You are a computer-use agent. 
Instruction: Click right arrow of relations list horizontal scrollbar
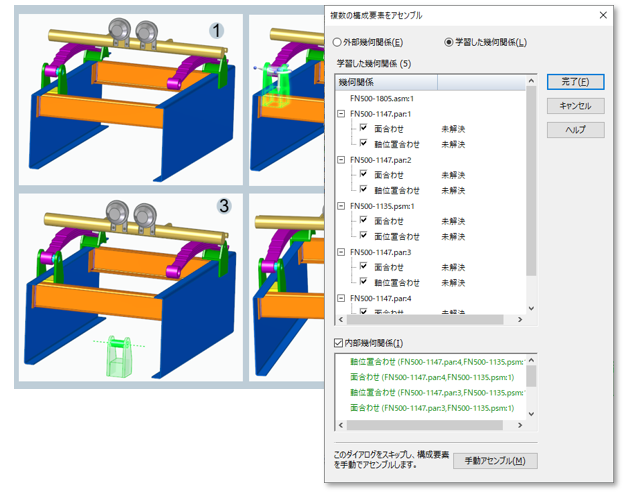520,319
